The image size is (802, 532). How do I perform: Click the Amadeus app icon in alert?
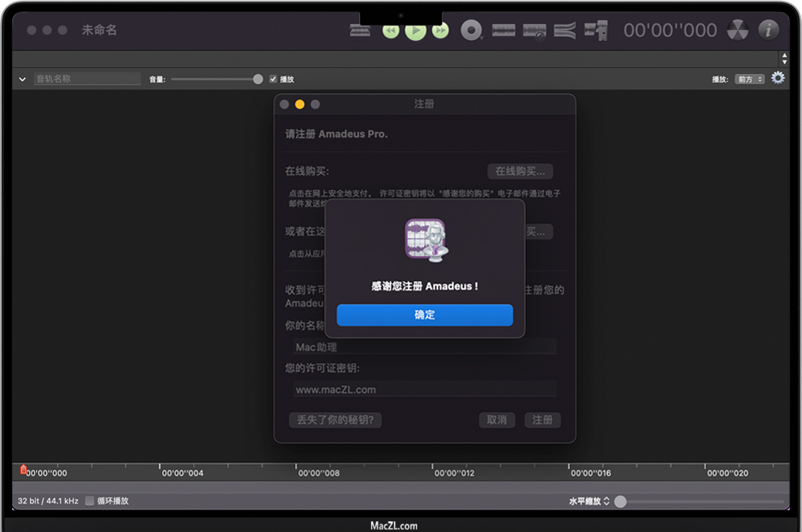point(426,240)
